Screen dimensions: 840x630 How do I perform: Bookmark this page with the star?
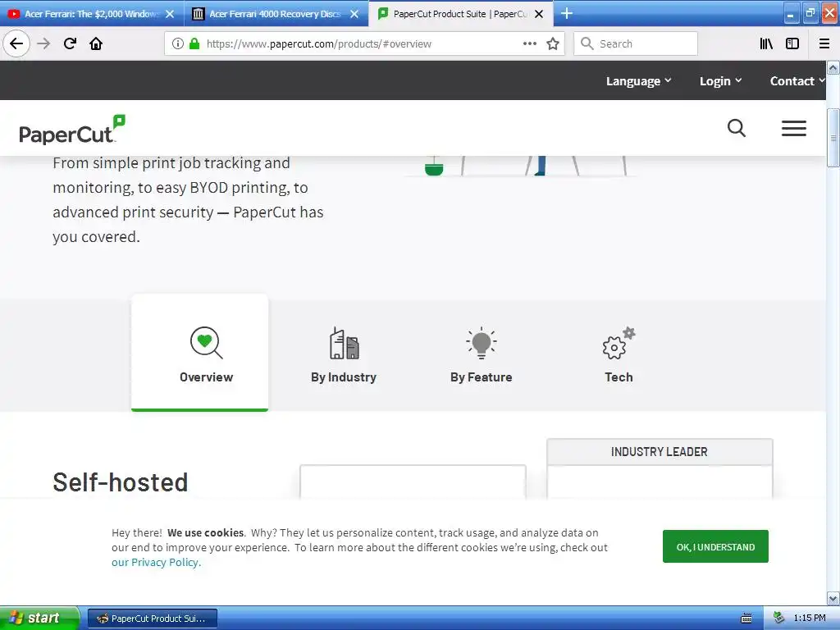(x=553, y=43)
